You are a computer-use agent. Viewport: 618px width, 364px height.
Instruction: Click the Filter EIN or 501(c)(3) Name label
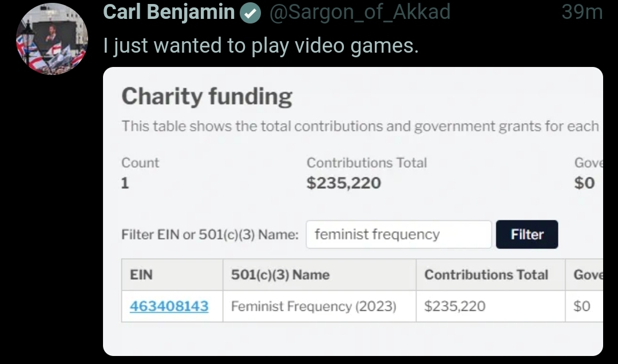(210, 235)
